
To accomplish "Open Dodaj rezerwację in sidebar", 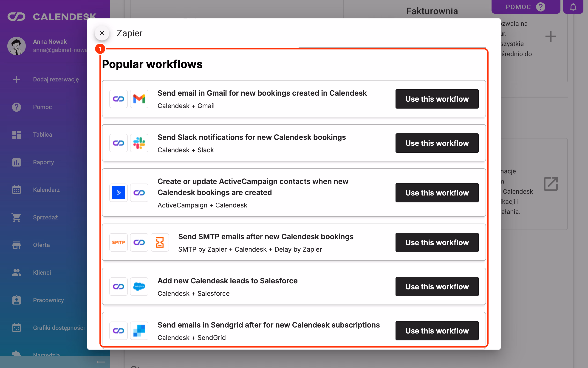I will (46, 79).
